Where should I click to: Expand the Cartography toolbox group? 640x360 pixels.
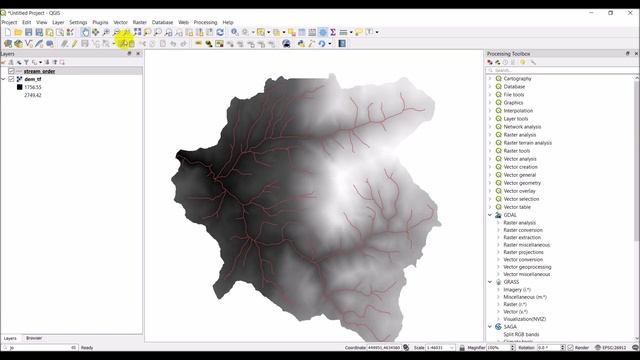tap(490, 78)
